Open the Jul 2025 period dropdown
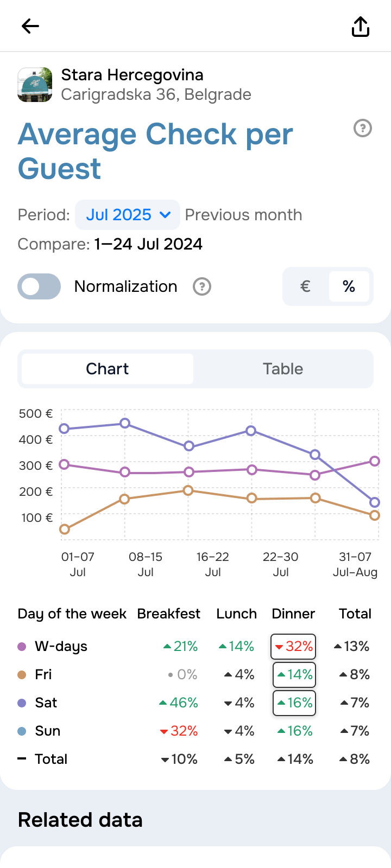Image resolution: width=391 pixels, height=868 pixels. point(128,215)
